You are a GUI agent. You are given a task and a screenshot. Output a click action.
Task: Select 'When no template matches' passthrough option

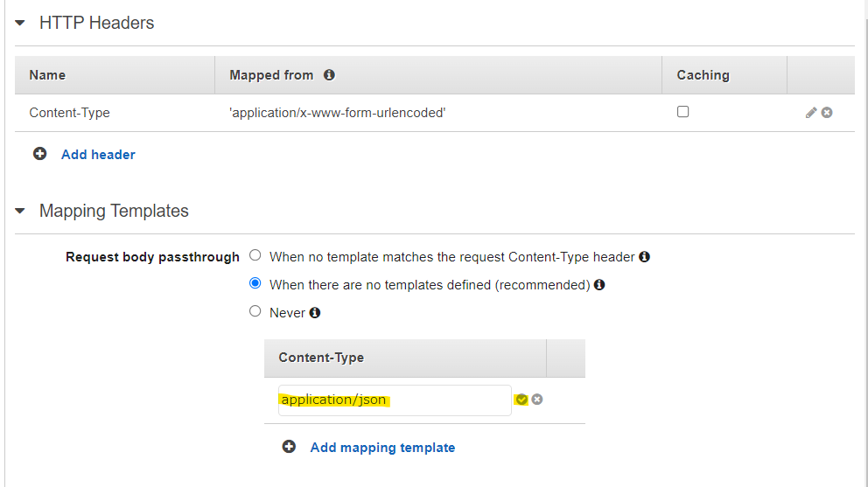pos(255,256)
